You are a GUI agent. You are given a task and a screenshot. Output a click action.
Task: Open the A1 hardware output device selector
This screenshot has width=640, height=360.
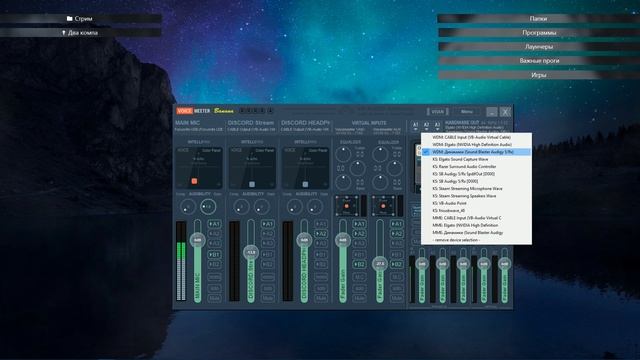(x=416, y=125)
